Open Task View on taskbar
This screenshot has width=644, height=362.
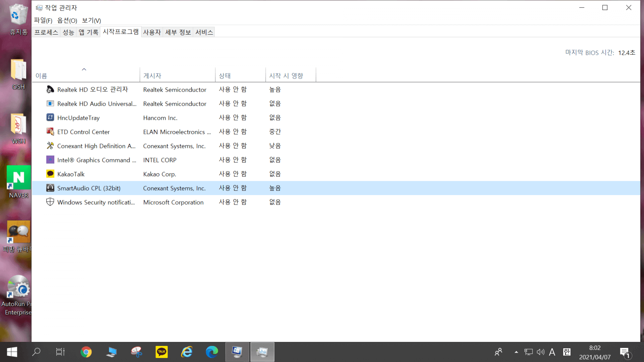click(x=60, y=352)
